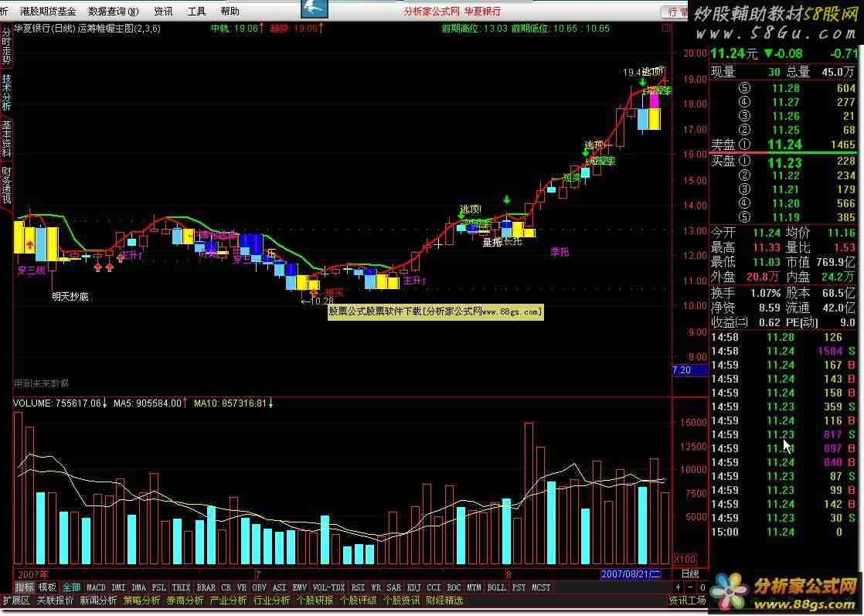Open the 个股评级 link

[x=358, y=601]
